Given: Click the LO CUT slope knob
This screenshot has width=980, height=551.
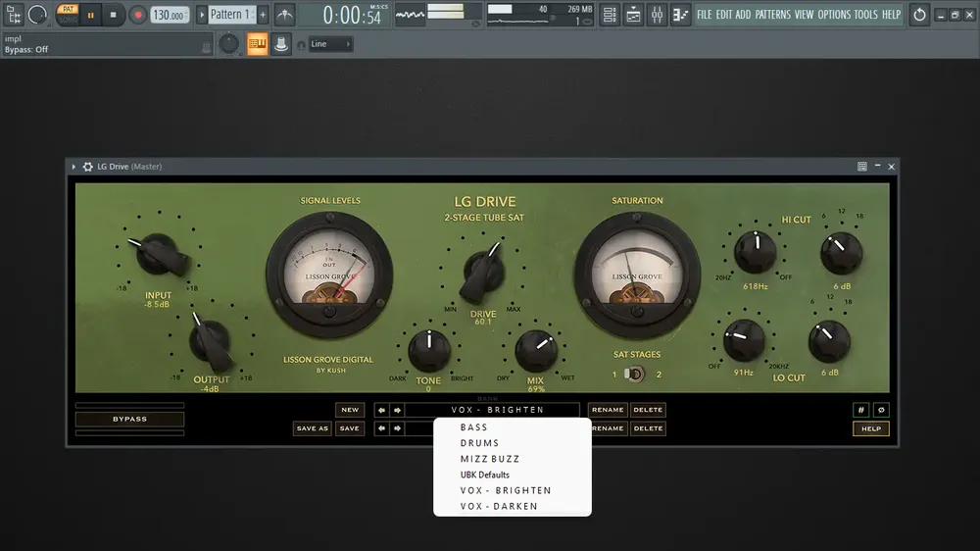Looking at the screenshot, I should (829, 341).
